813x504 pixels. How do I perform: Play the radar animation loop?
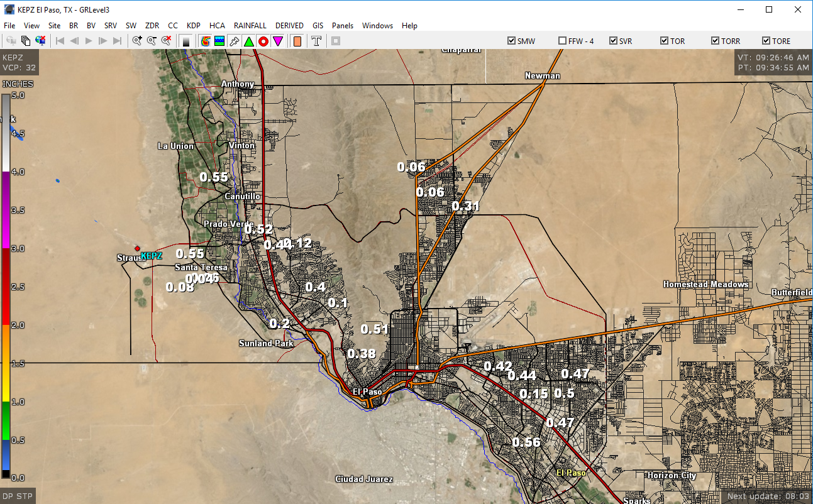point(89,41)
